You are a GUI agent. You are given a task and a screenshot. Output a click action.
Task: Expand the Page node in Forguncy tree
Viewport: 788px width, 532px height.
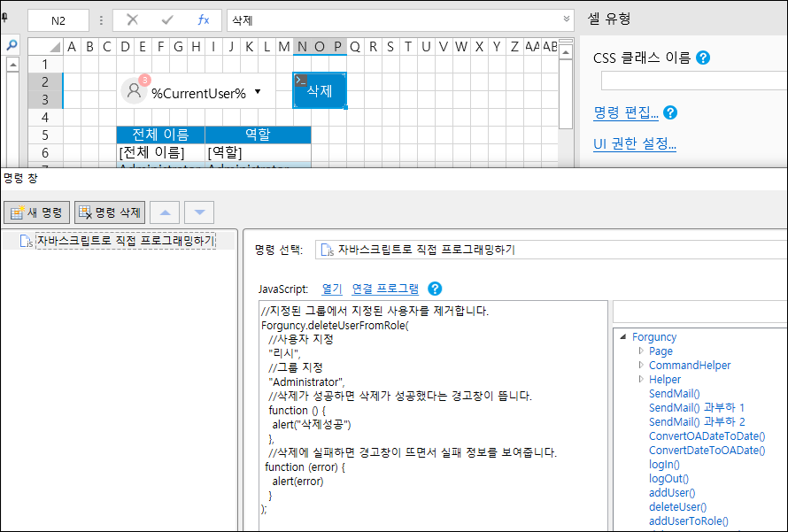coord(641,351)
